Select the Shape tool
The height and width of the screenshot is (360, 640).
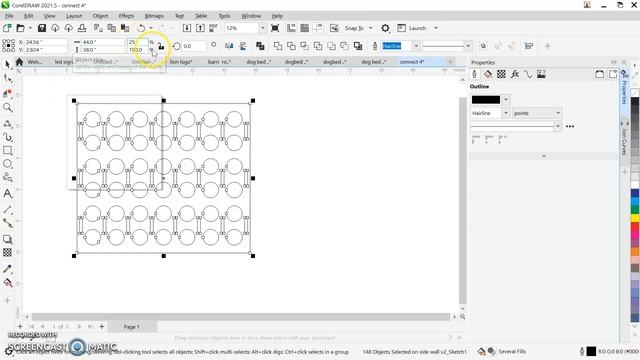pyautogui.click(x=7, y=78)
